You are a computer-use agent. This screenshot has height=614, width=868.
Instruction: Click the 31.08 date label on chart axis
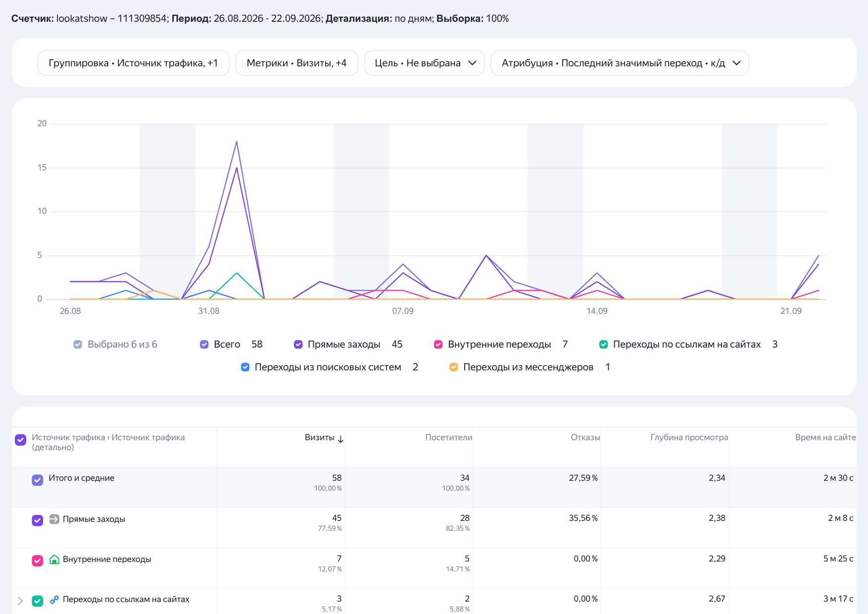point(209,311)
